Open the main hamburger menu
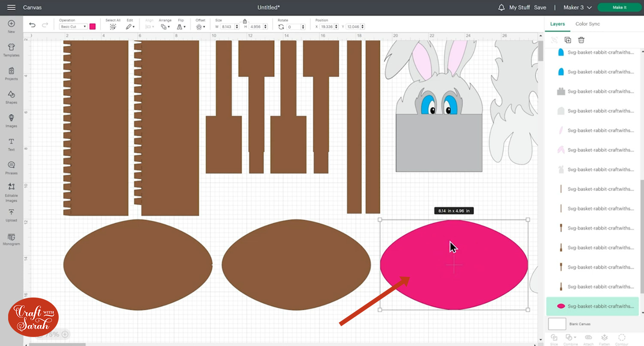This screenshot has width=644, height=346. click(11, 7)
